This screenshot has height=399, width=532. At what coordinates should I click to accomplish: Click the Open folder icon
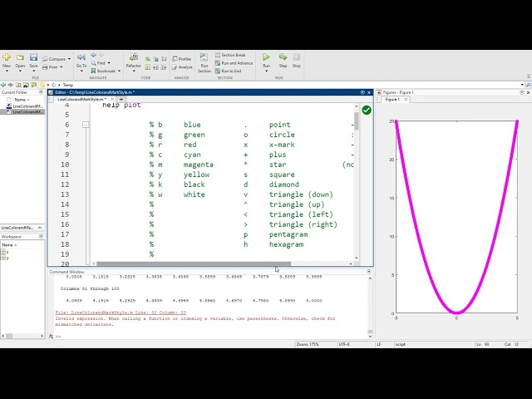(x=20, y=57)
